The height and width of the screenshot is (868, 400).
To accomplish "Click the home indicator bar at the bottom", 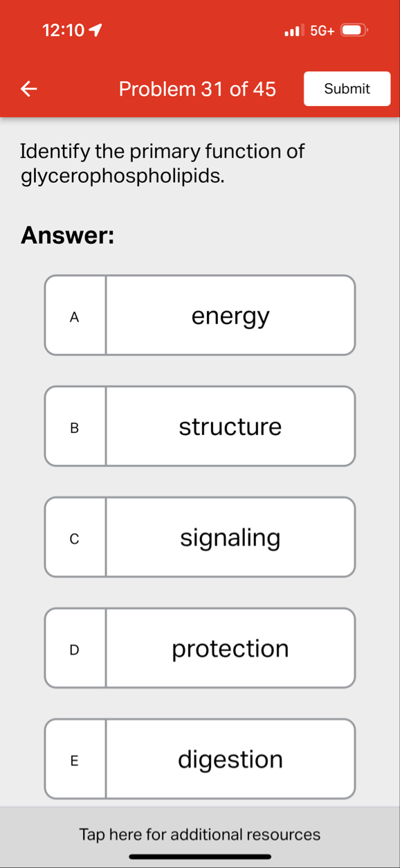I will [200, 858].
